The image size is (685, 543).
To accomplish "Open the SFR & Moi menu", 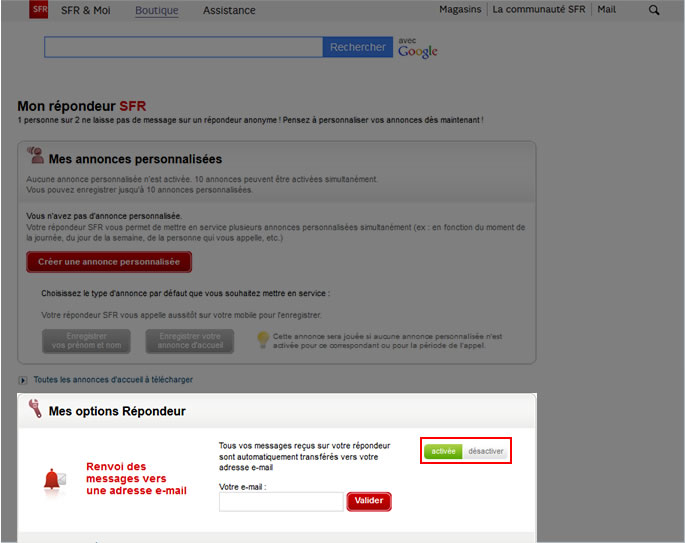I will click(x=86, y=10).
